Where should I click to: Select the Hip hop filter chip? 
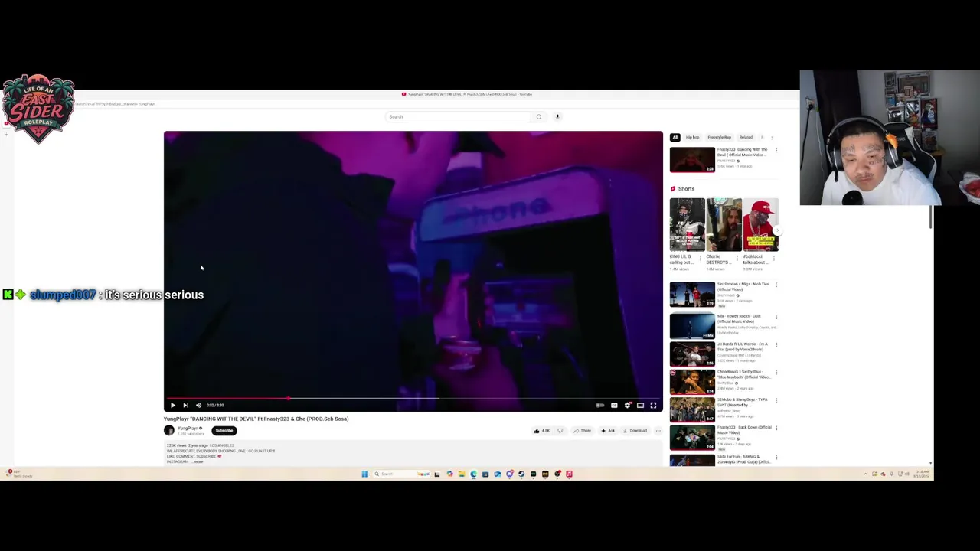(x=692, y=137)
